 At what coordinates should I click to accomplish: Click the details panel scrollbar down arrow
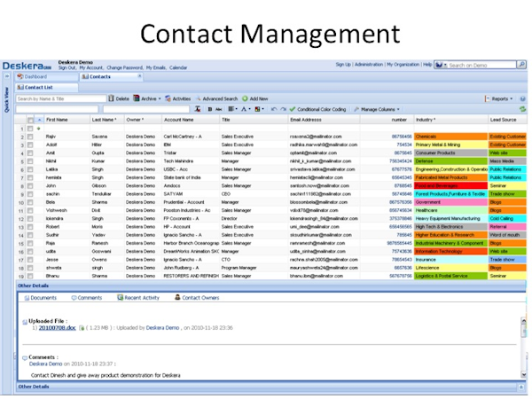523,374
